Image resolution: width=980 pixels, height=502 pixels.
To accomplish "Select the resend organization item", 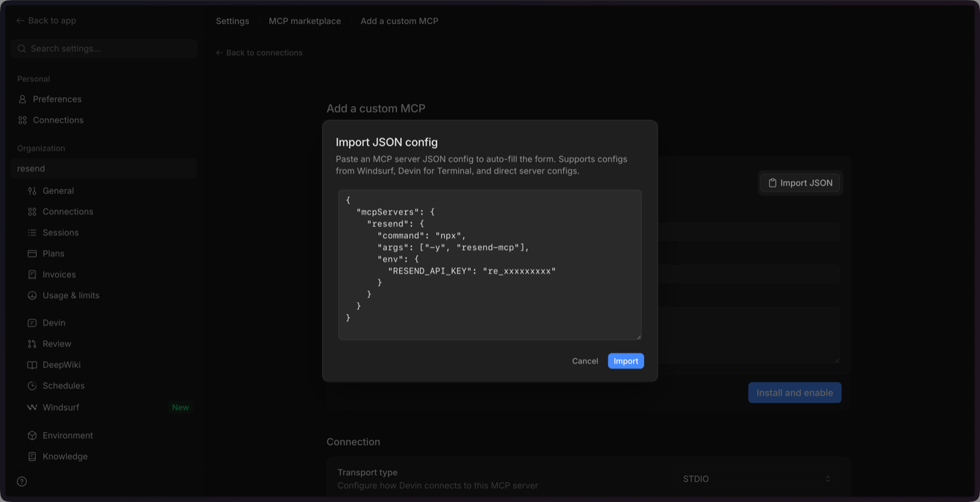I will coord(104,168).
